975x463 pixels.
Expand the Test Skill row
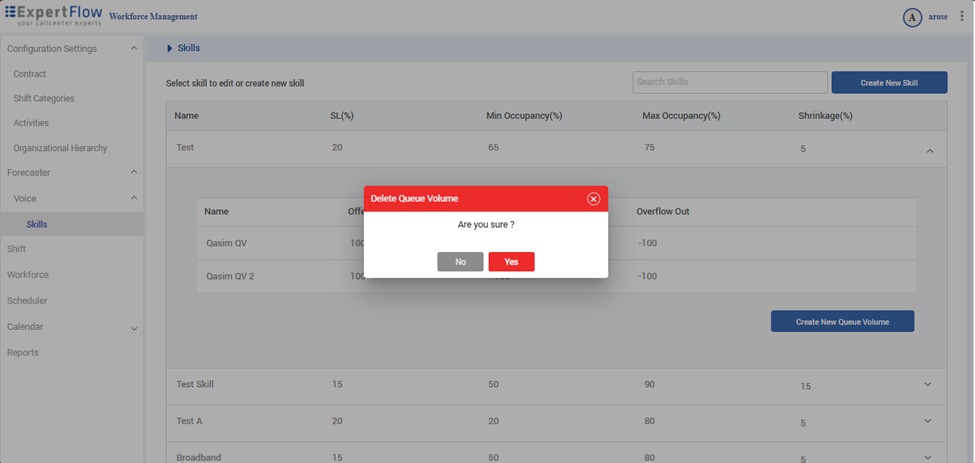(928, 385)
